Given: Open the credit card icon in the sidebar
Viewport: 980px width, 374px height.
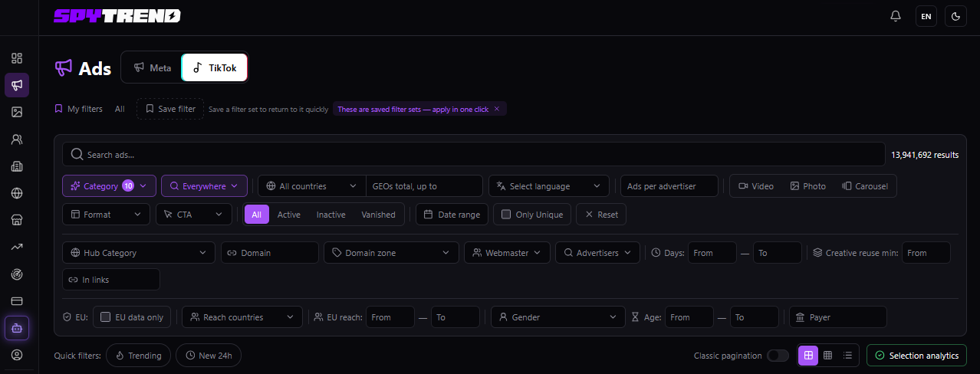Looking at the screenshot, I should coord(17,300).
